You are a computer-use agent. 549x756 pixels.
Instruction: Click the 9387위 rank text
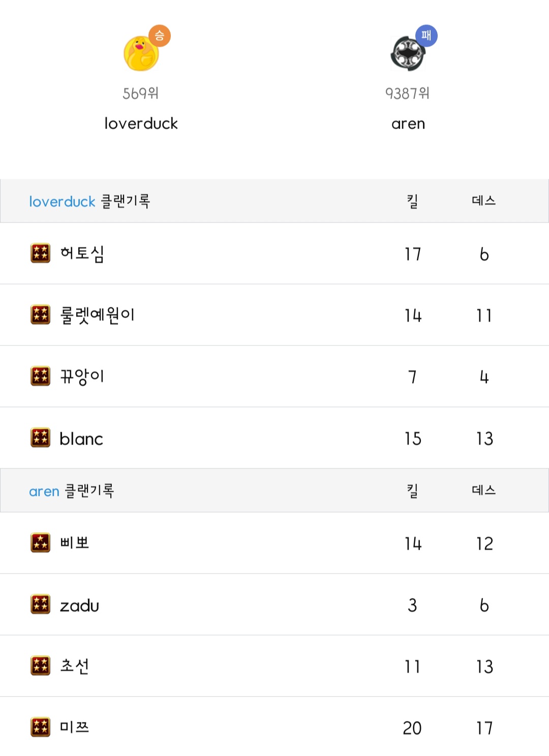coord(407,93)
